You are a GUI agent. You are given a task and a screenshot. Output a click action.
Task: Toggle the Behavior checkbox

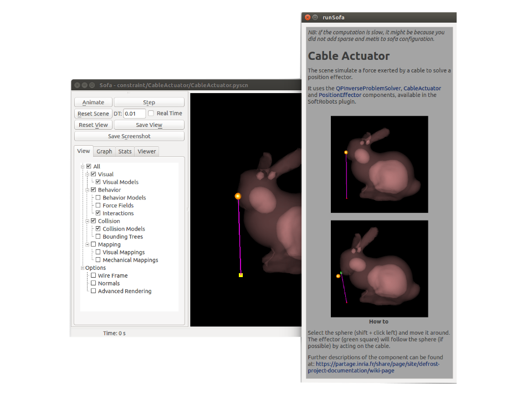(93, 190)
